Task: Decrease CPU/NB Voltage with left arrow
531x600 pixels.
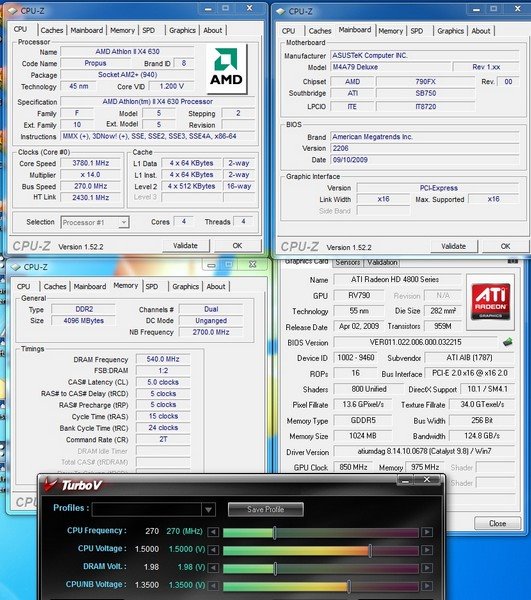Action: (x=213, y=586)
